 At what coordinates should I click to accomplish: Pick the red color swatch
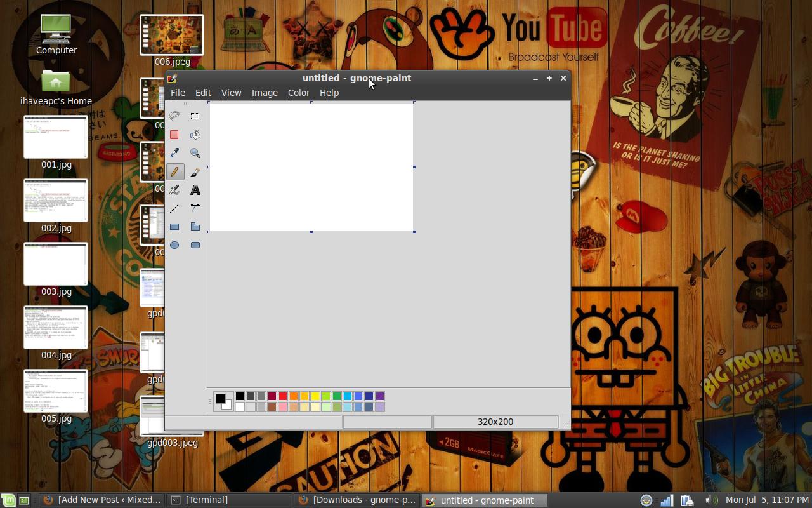(282, 396)
